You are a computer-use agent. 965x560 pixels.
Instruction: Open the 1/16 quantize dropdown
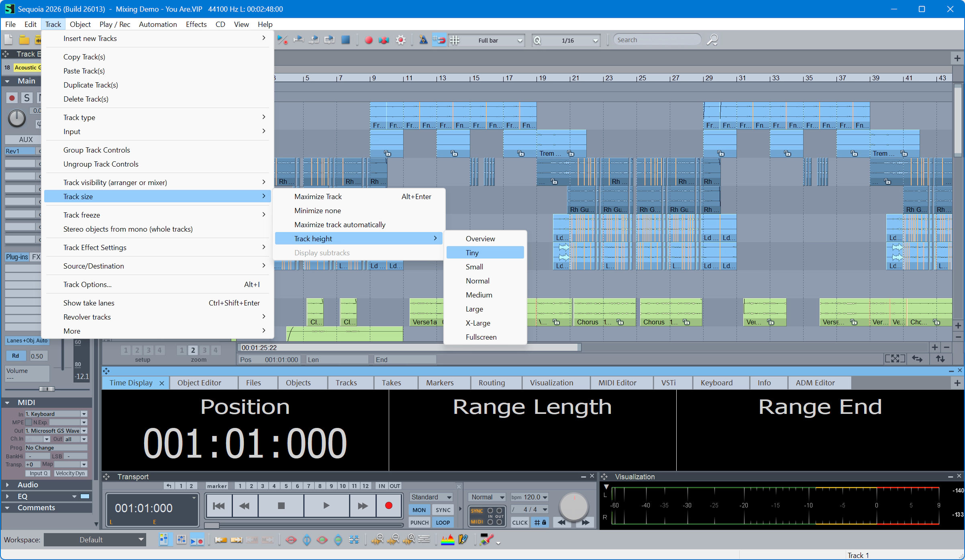click(566, 40)
